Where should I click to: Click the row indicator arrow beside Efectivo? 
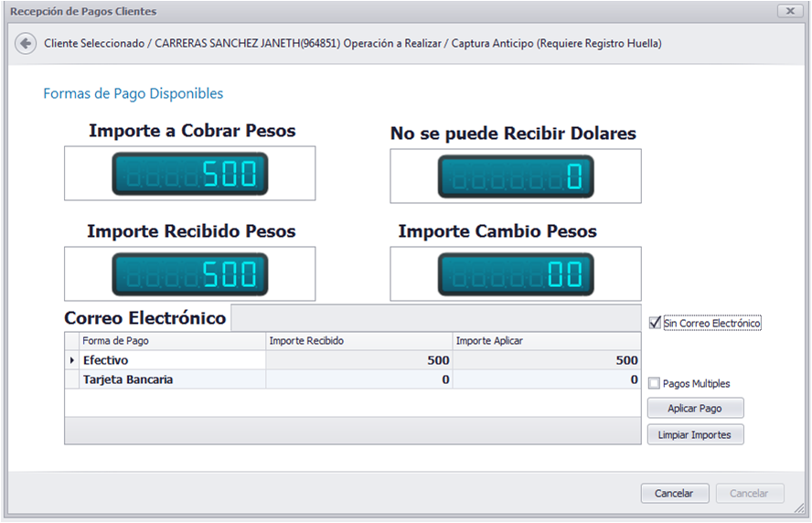pos(72,360)
